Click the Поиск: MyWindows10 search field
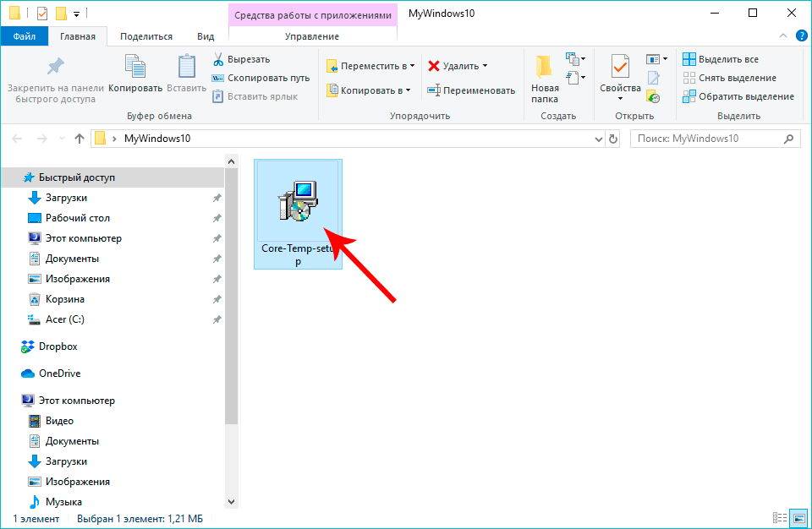 tap(716, 139)
